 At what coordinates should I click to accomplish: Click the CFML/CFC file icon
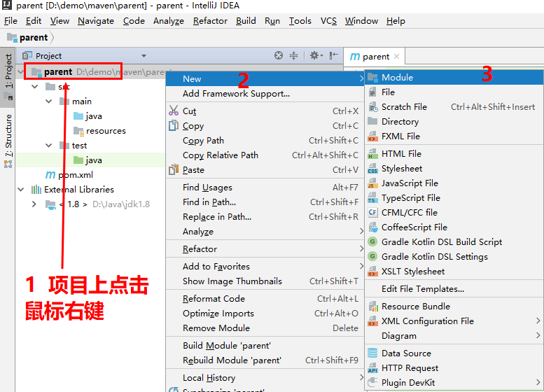click(372, 212)
